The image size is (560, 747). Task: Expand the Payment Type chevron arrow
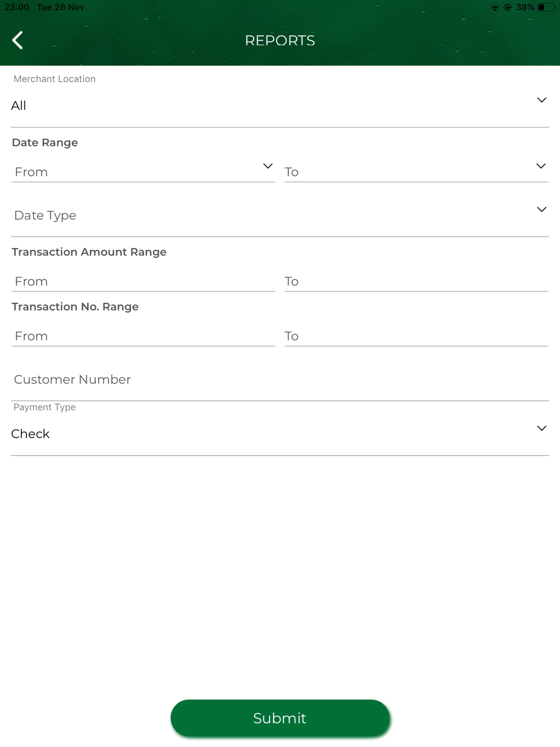pyautogui.click(x=541, y=428)
